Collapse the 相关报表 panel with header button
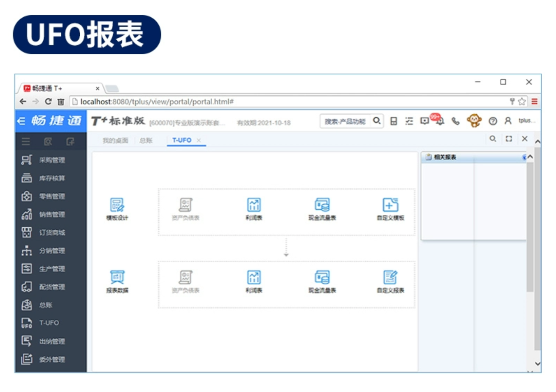Viewport: 556px width, 392px height. (524, 157)
